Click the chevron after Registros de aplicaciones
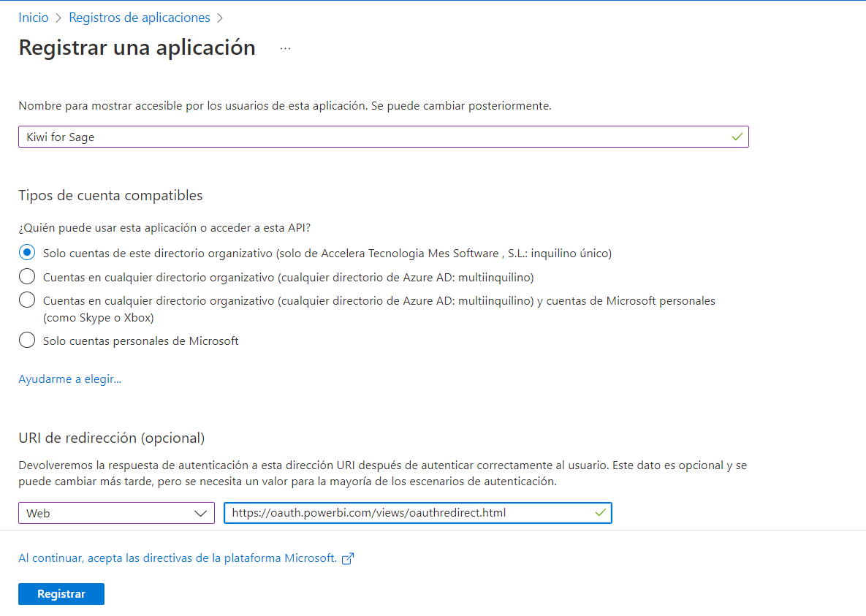The height and width of the screenshot is (616, 866). 220,18
